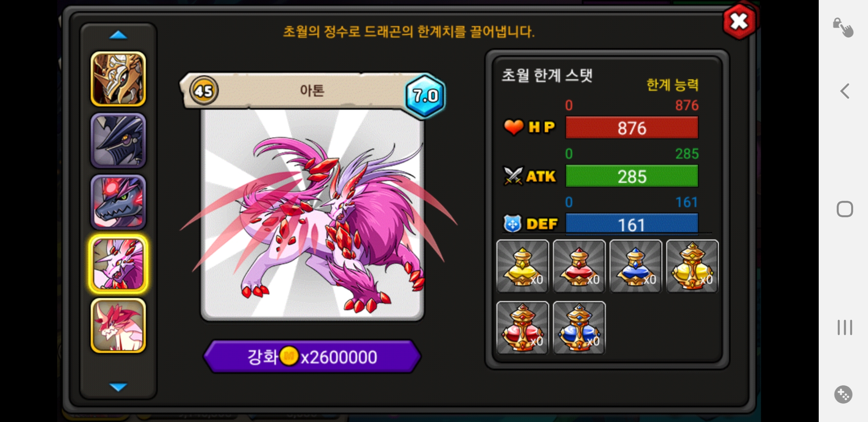This screenshot has height=422, width=868.
Task: Open the game controller tools icon
Action: 843,394
